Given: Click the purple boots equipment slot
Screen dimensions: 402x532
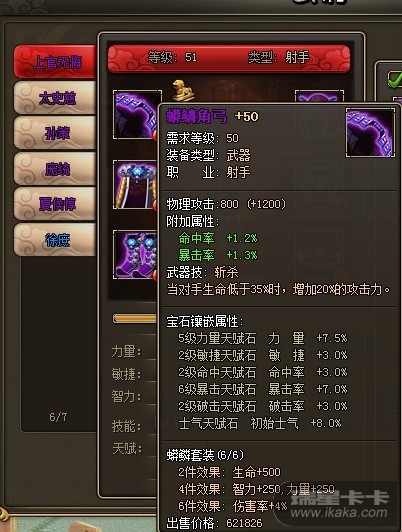Looking at the screenshot, I should pyautogui.click(x=136, y=254).
